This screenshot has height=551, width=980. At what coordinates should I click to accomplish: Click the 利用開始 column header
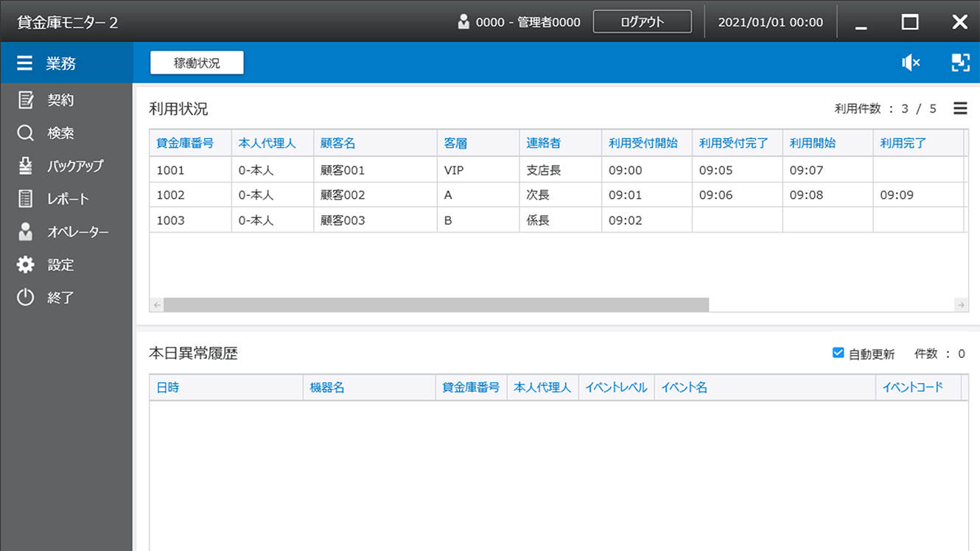827,143
